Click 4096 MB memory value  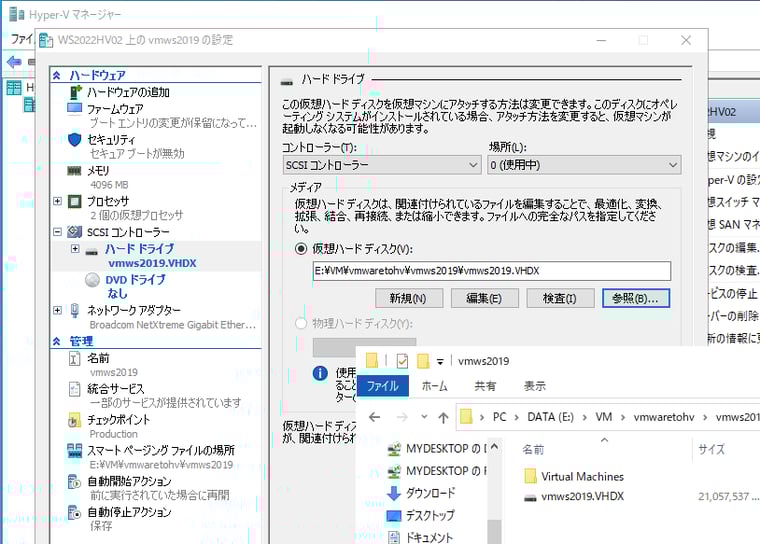point(109,185)
